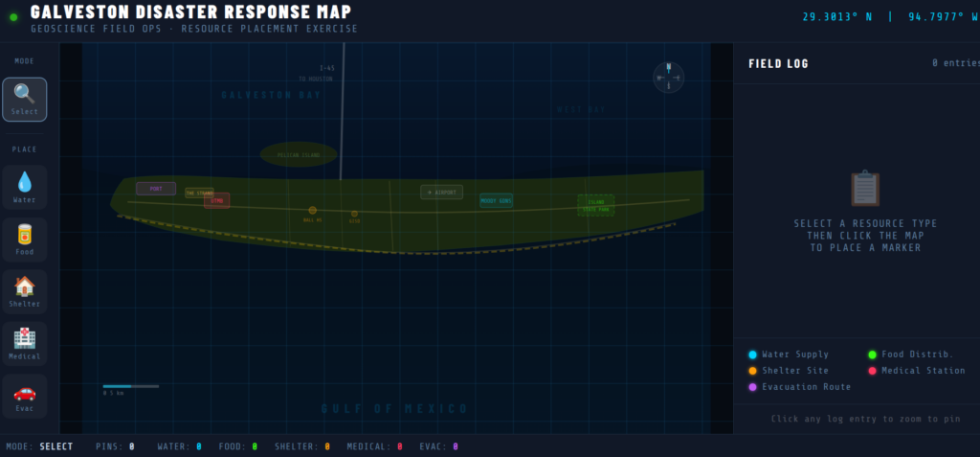This screenshot has width=980, height=457.
Task: Choose the Water droplet placement tool
Action: coord(24,186)
